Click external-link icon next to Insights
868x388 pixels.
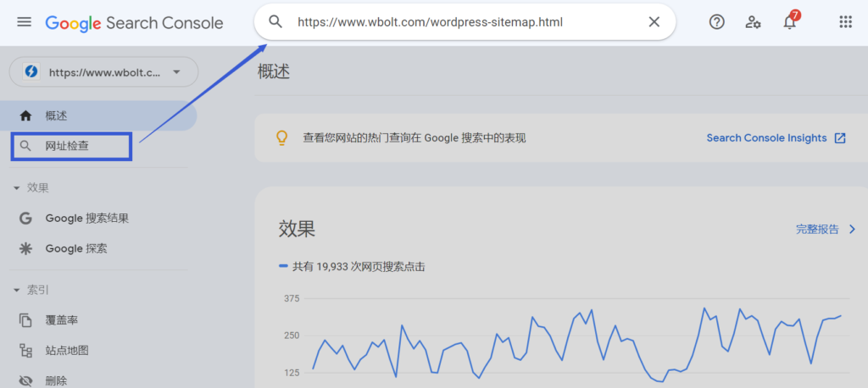[x=840, y=138]
